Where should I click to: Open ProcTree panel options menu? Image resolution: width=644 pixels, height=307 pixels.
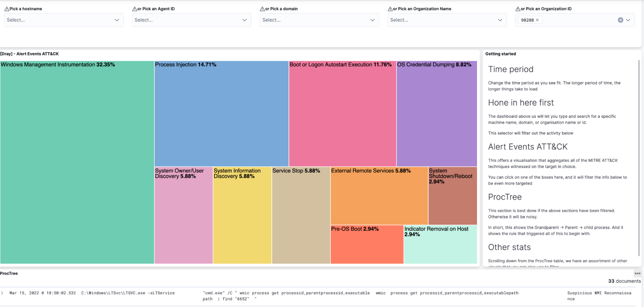(x=638, y=273)
